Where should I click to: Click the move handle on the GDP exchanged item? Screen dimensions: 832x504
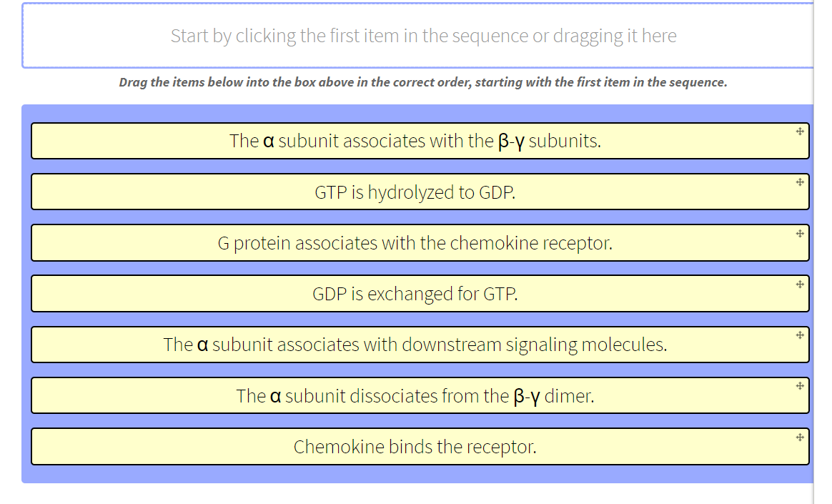[799, 283]
